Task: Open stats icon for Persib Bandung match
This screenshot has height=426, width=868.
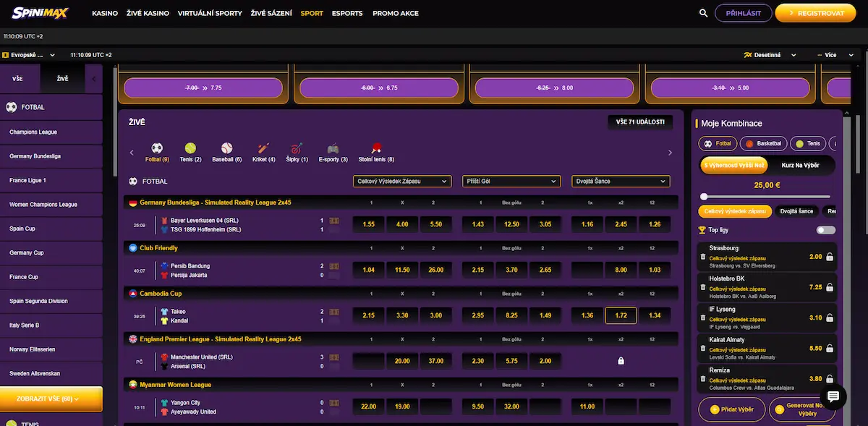Action: tap(333, 265)
